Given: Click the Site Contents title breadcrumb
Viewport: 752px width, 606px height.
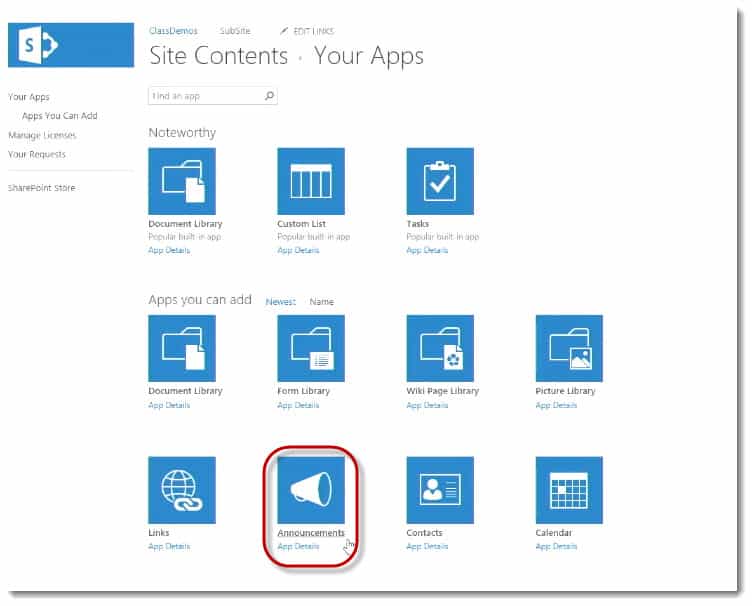Looking at the screenshot, I should (219, 56).
